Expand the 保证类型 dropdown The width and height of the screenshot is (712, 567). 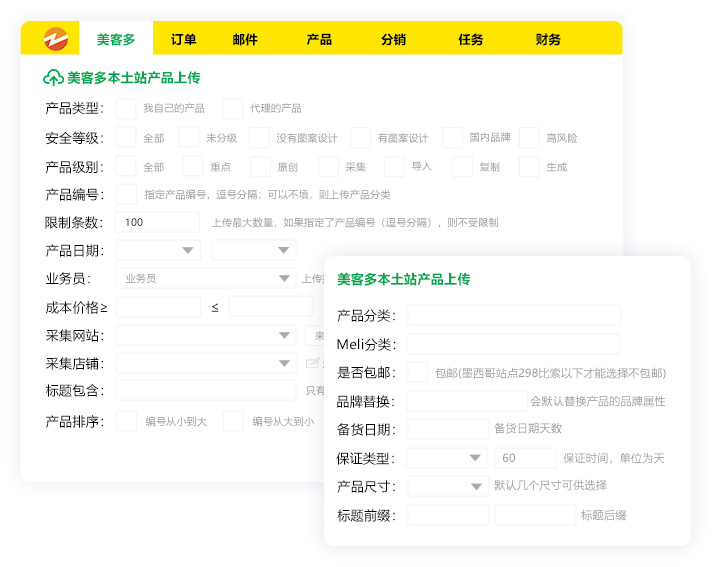(447, 458)
